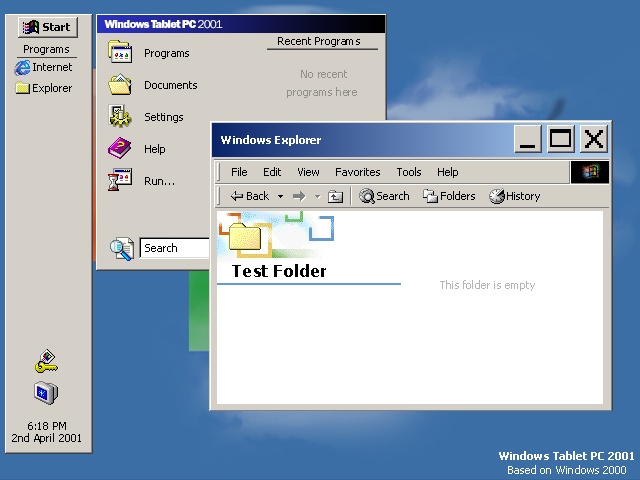Click the purple Help book icon
This screenshot has width=640, height=480.
tap(120, 148)
